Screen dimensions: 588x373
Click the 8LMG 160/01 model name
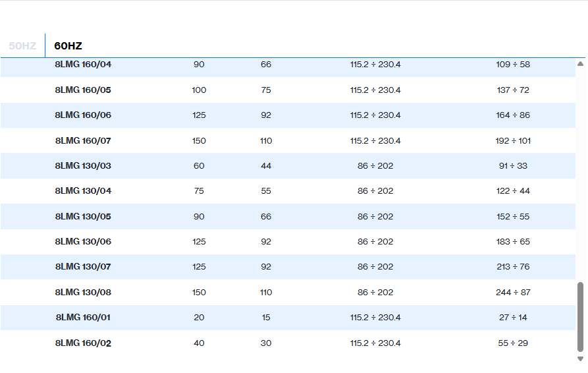point(83,318)
